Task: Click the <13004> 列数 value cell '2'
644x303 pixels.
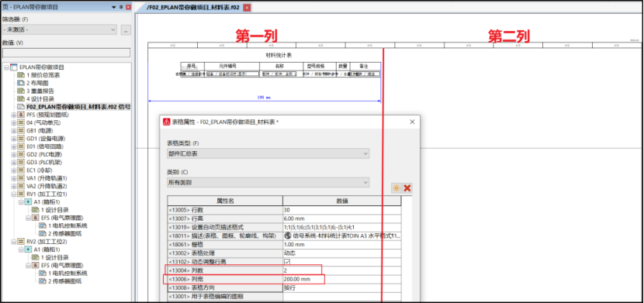Action: click(x=341, y=270)
